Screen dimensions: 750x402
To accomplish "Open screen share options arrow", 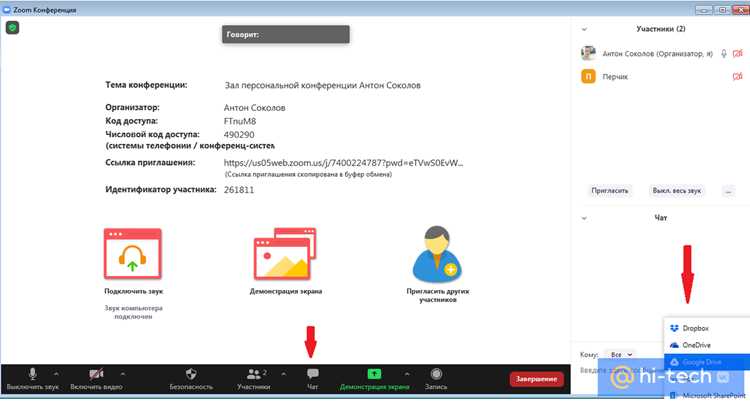I will pyautogui.click(x=407, y=374).
